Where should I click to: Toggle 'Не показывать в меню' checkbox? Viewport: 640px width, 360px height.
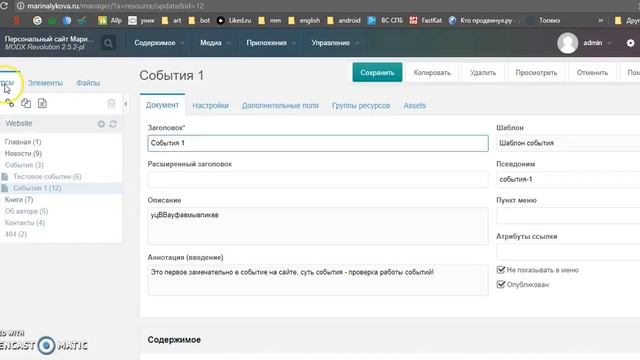501,270
